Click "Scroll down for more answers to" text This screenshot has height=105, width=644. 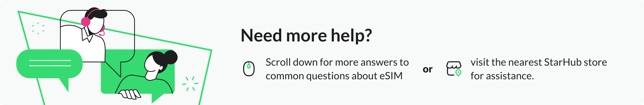click(337, 62)
